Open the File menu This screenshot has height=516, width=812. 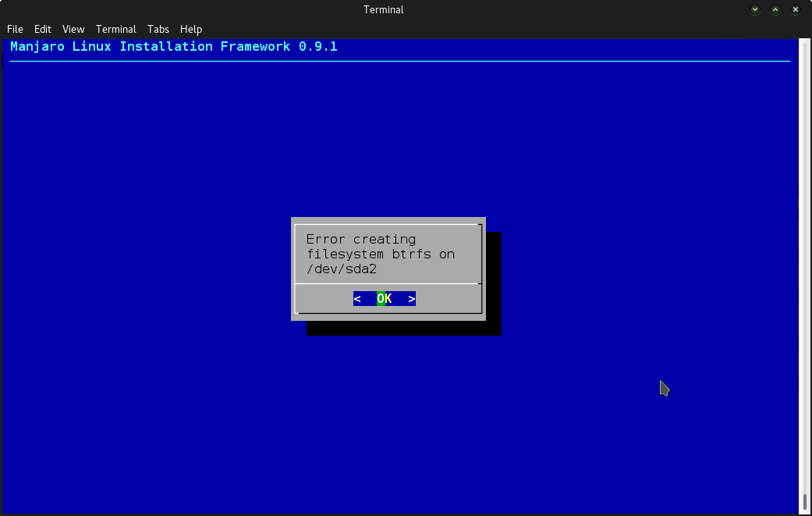15,29
